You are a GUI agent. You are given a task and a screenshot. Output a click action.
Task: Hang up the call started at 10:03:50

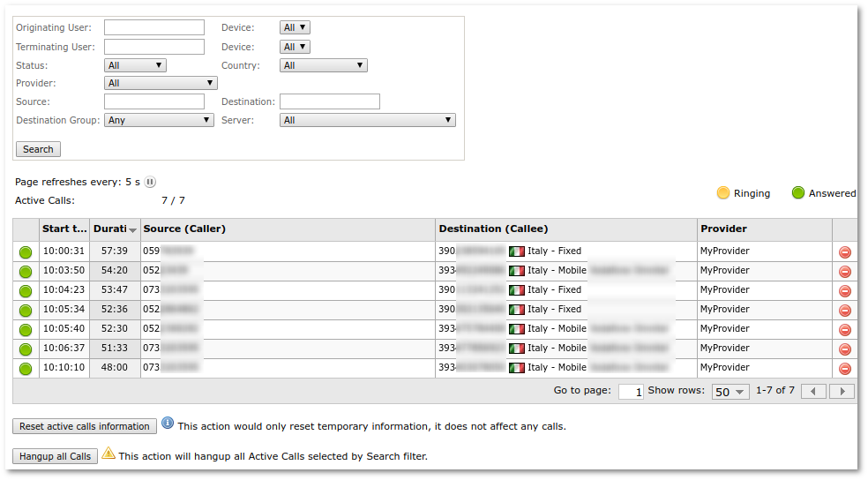[x=844, y=271]
